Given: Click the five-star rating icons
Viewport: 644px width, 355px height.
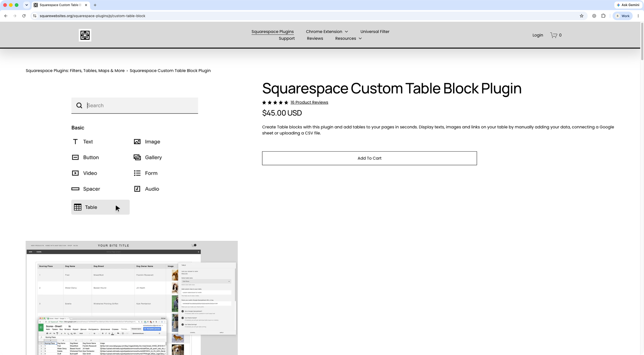Looking at the screenshot, I should [275, 103].
